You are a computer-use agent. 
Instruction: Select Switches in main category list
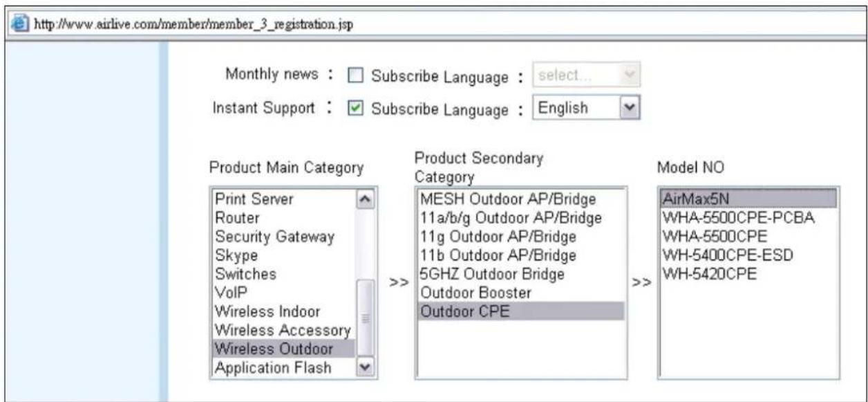(x=284, y=274)
